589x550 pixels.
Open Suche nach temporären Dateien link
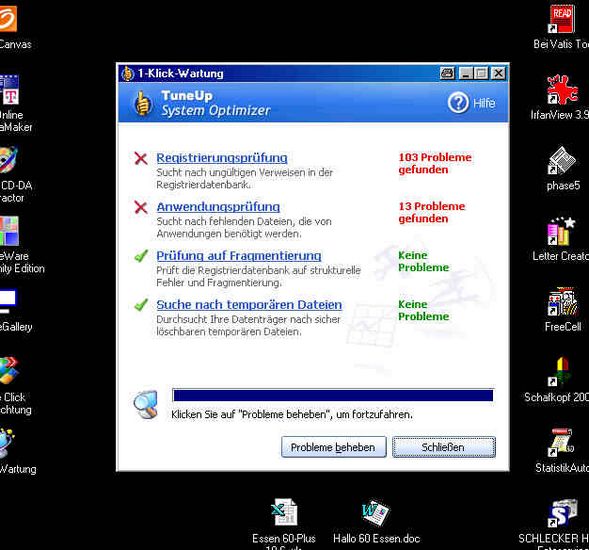pyautogui.click(x=249, y=305)
